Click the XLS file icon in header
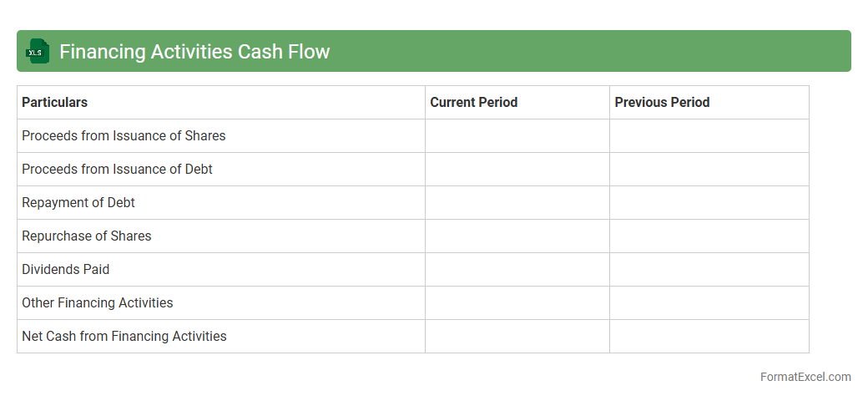This screenshot has width=868, height=401. pos(36,51)
